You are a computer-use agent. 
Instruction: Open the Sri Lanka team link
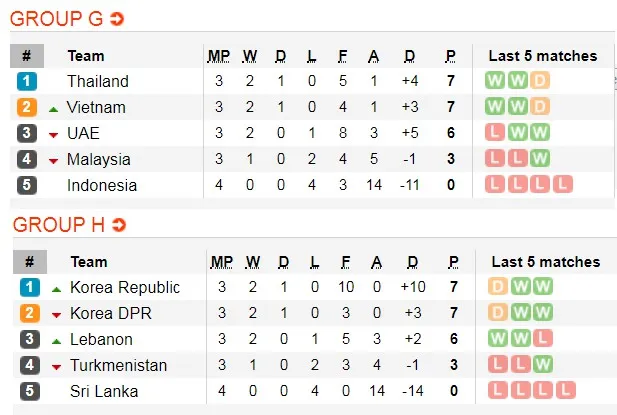point(104,391)
